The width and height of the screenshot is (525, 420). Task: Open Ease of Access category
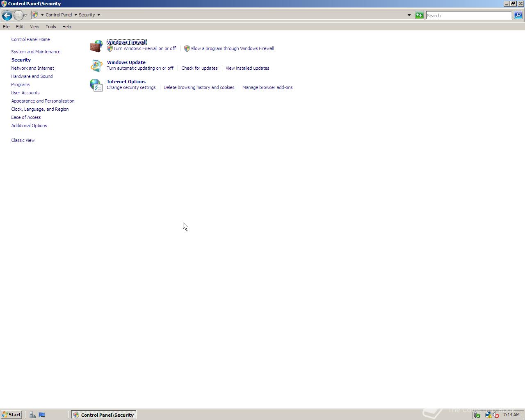point(26,117)
